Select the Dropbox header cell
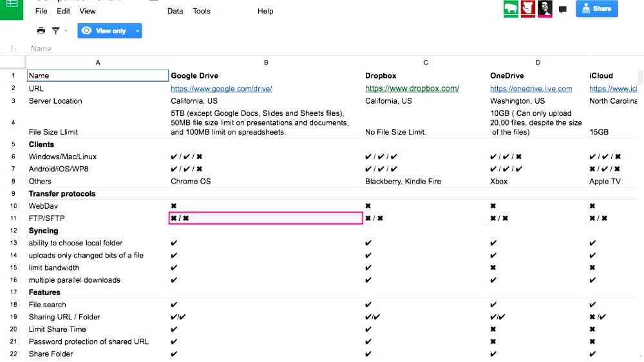This screenshot has width=644, height=362. (x=426, y=75)
